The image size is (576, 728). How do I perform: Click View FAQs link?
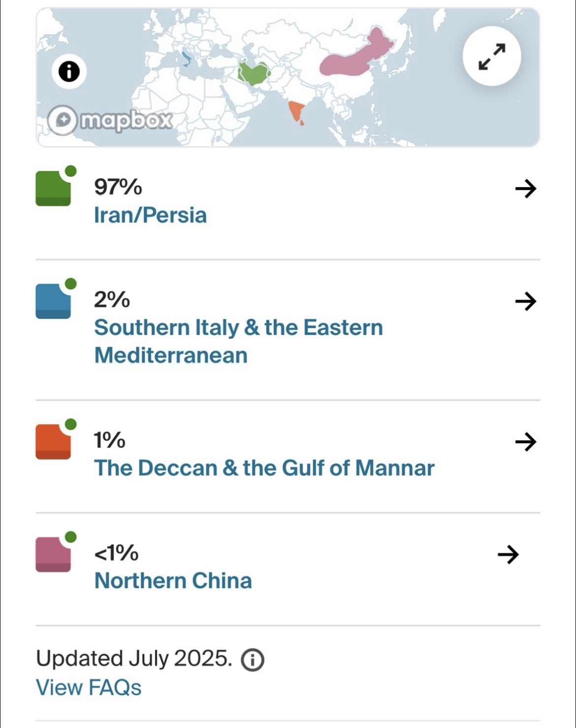point(89,688)
